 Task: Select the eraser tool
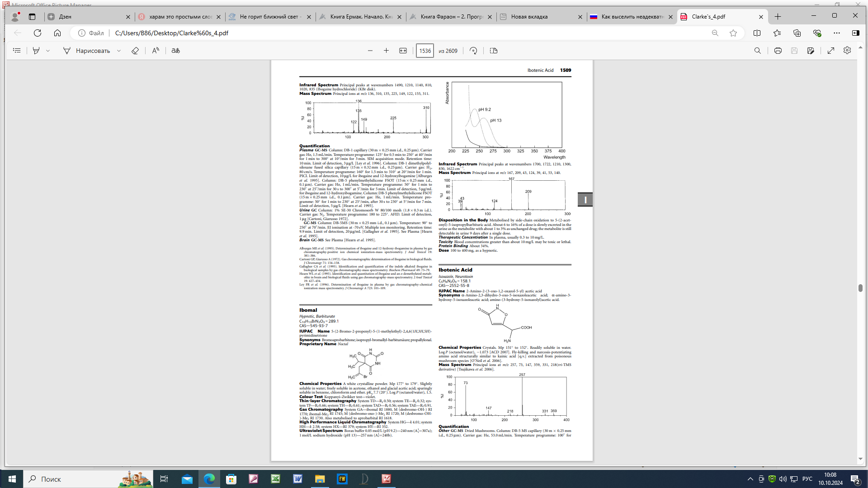135,51
